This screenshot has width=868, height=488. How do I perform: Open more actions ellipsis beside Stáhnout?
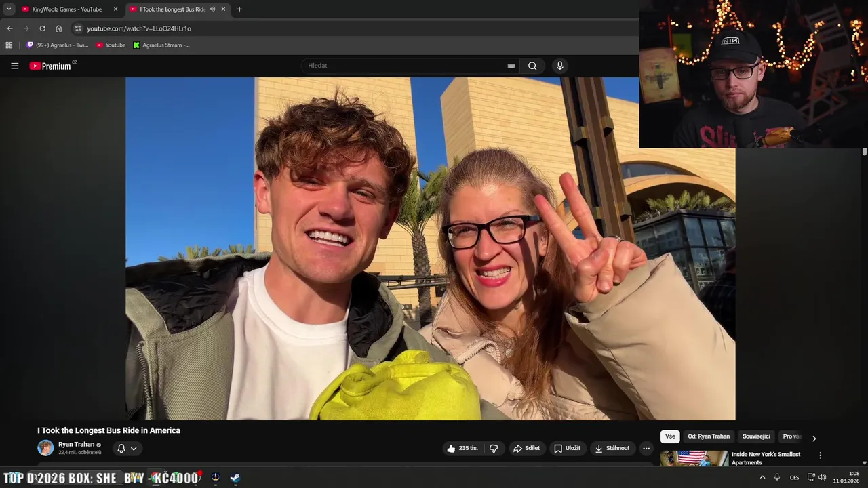(646, 448)
